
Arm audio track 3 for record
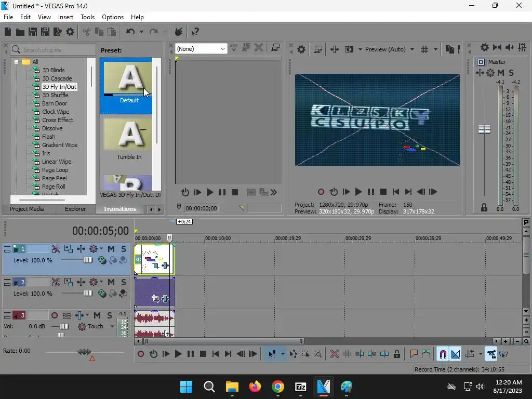tap(54, 315)
